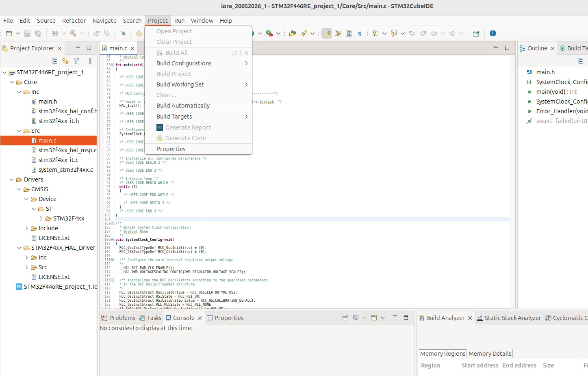Click the Open Element folder icon

[292, 33]
